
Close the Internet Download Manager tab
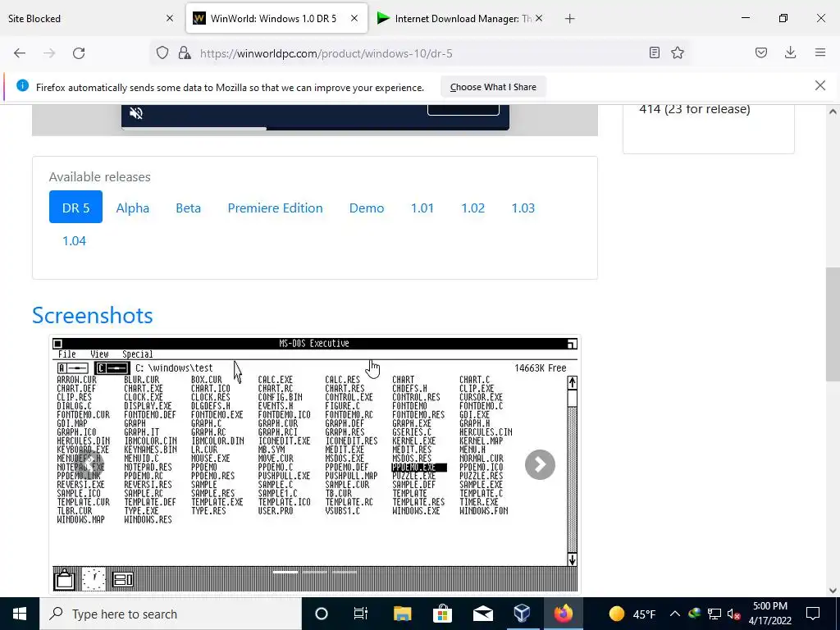coord(539,18)
